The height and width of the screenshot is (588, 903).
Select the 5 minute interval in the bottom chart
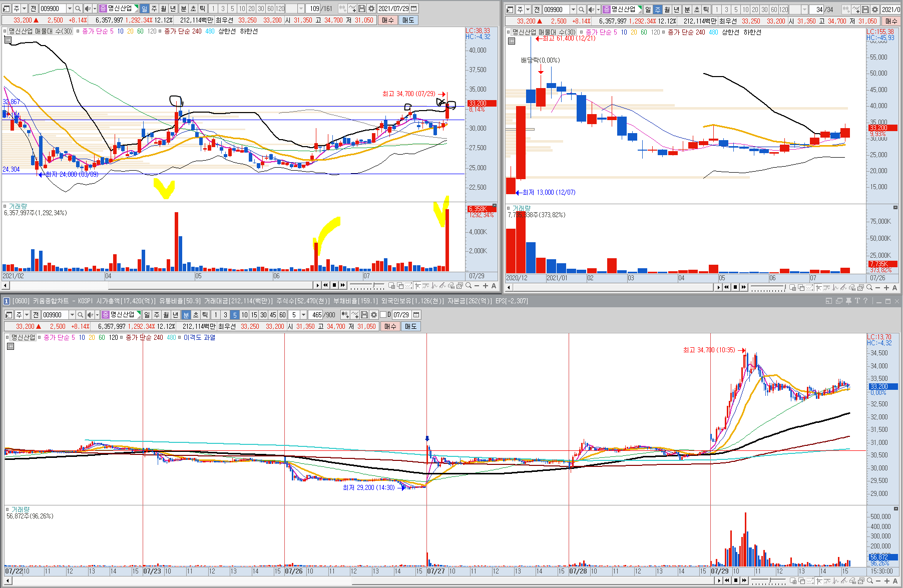(x=235, y=315)
